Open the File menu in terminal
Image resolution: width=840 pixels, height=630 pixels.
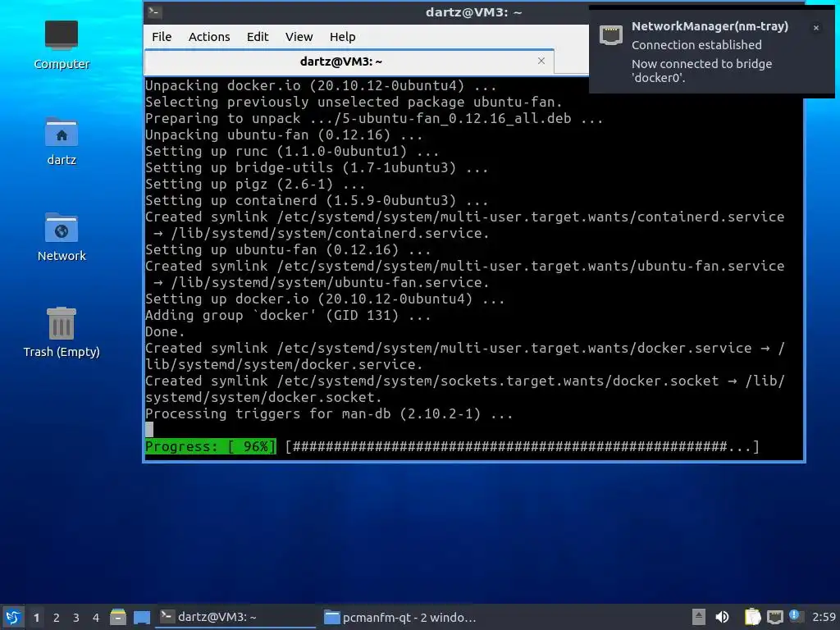coord(162,37)
